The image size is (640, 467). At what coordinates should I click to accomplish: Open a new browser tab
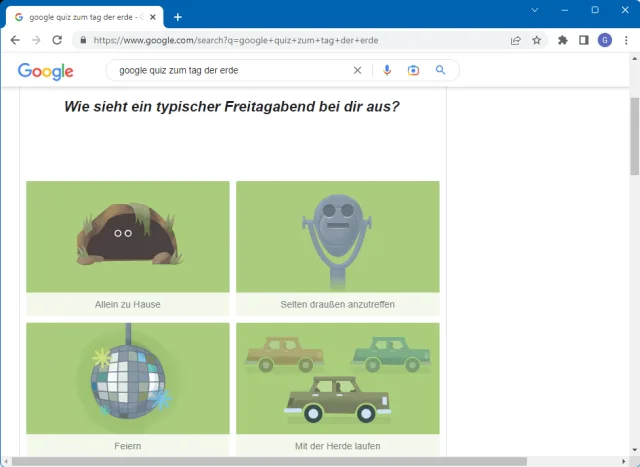coord(178,17)
